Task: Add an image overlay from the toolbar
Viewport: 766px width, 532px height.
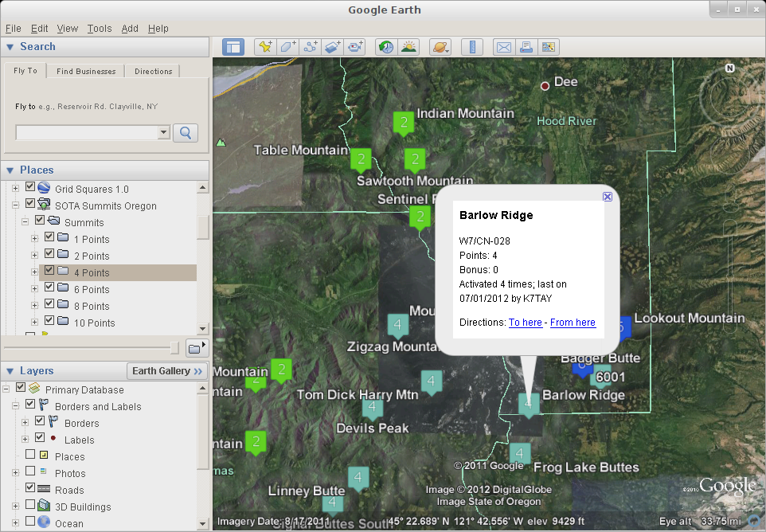Action: 332,47
